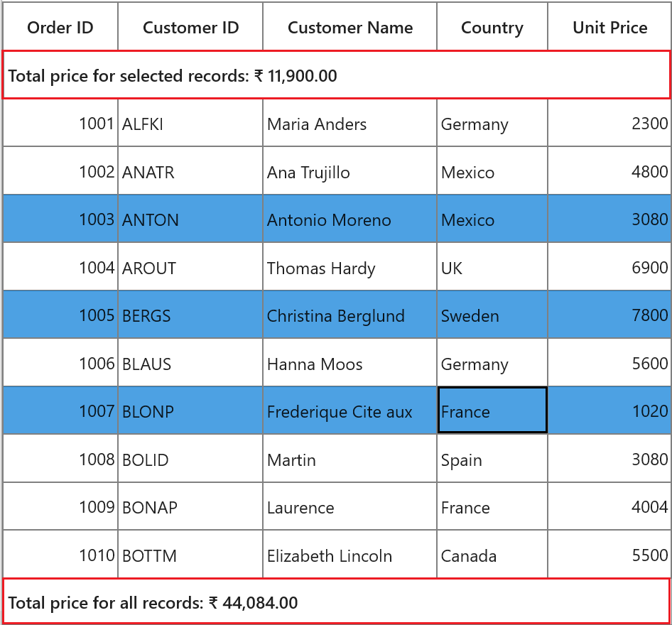Click Order ID 1007
The image size is (672, 625).
click(60, 411)
